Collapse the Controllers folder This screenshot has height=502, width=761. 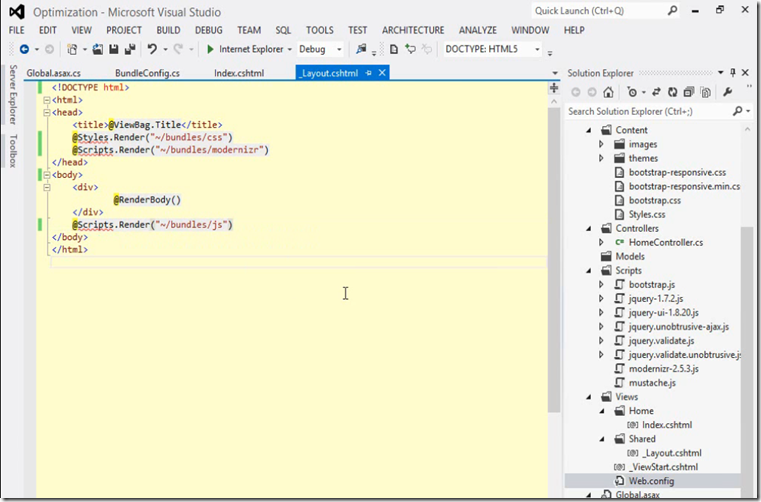tap(588, 228)
